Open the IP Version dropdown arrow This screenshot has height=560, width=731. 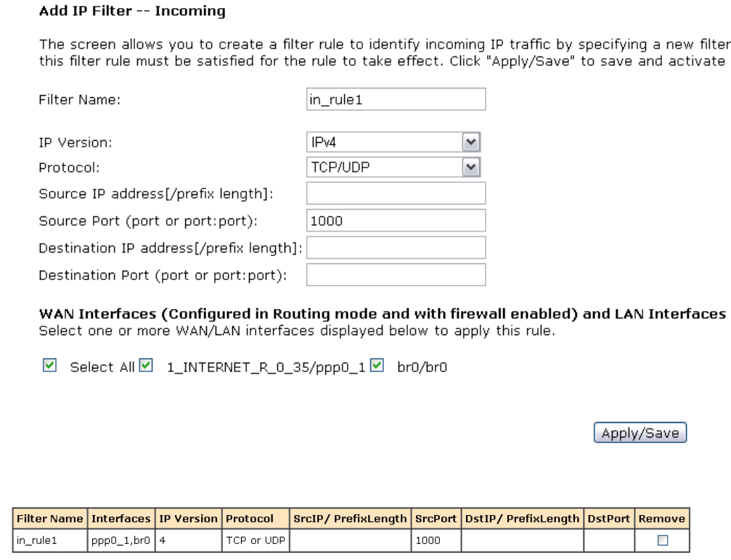pyautogui.click(x=471, y=142)
